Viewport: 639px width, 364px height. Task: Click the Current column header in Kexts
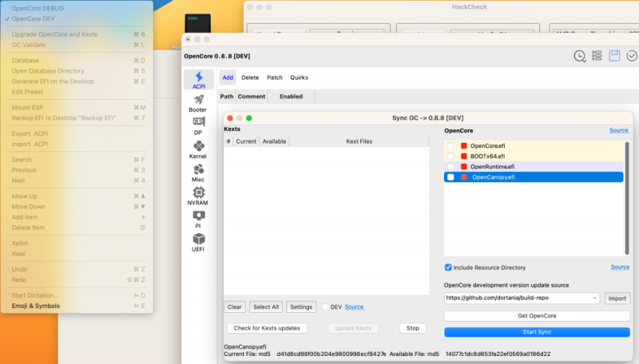coord(246,141)
